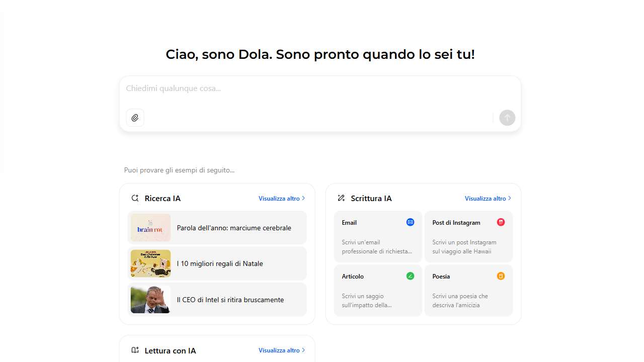Open the Intel CEO photo thumbnail
This screenshot has width=644, height=362.
(x=150, y=300)
